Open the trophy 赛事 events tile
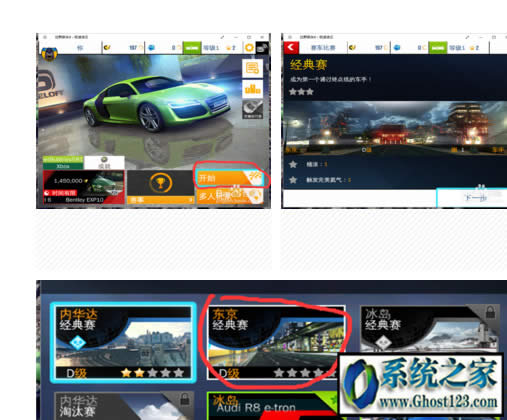The height and width of the screenshot is (420, 507). 160,187
